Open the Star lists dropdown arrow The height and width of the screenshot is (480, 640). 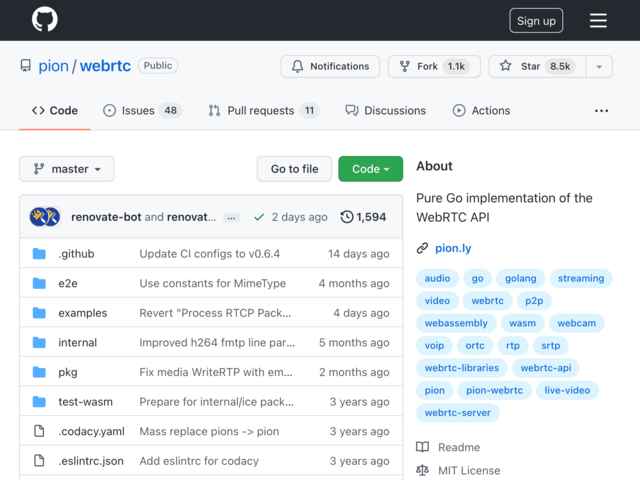[x=599, y=67]
